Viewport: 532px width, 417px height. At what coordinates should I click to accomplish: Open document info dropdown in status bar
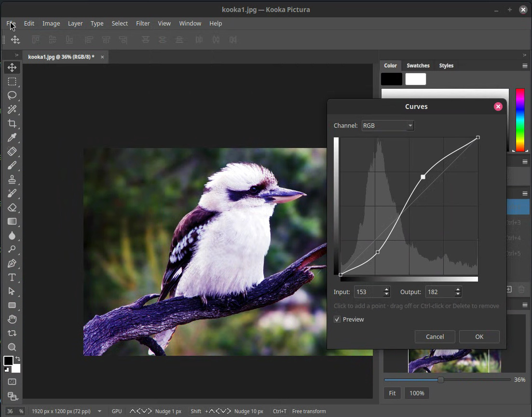tap(99, 411)
